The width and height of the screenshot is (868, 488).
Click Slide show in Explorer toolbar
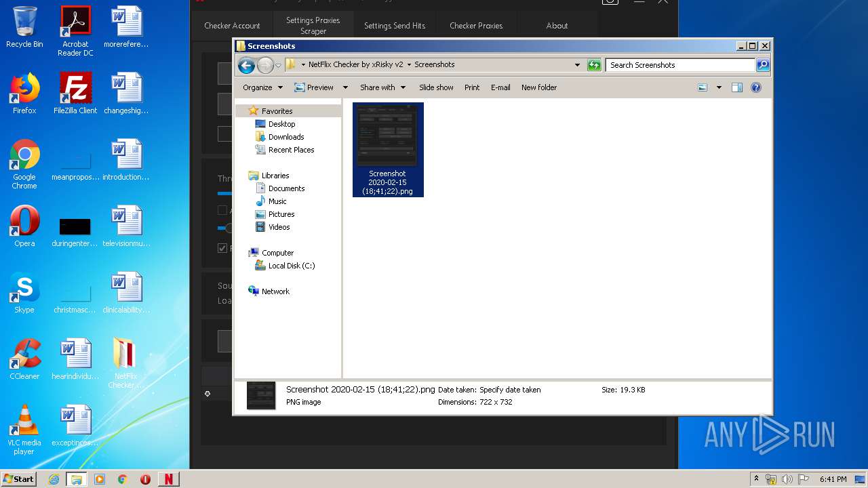pos(436,87)
